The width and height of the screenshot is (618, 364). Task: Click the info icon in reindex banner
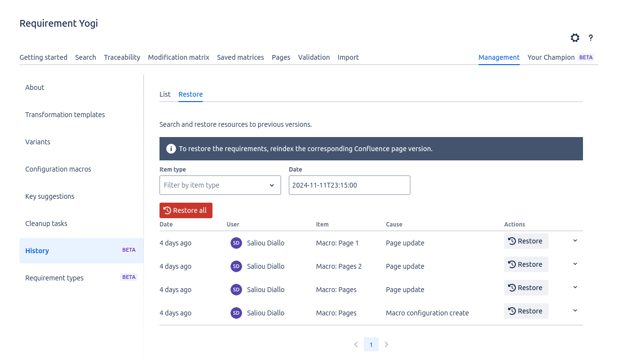click(x=171, y=149)
